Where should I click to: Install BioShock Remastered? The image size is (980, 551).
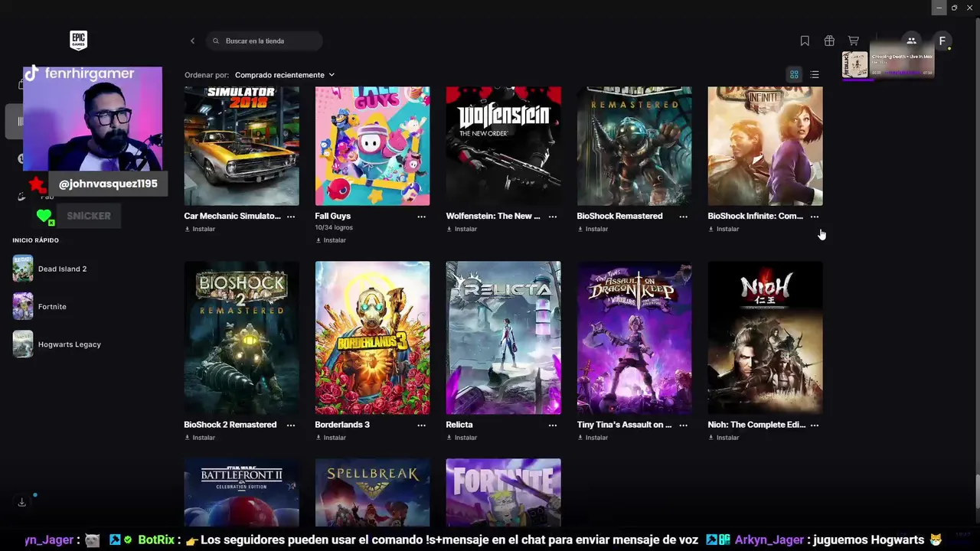pyautogui.click(x=593, y=229)
